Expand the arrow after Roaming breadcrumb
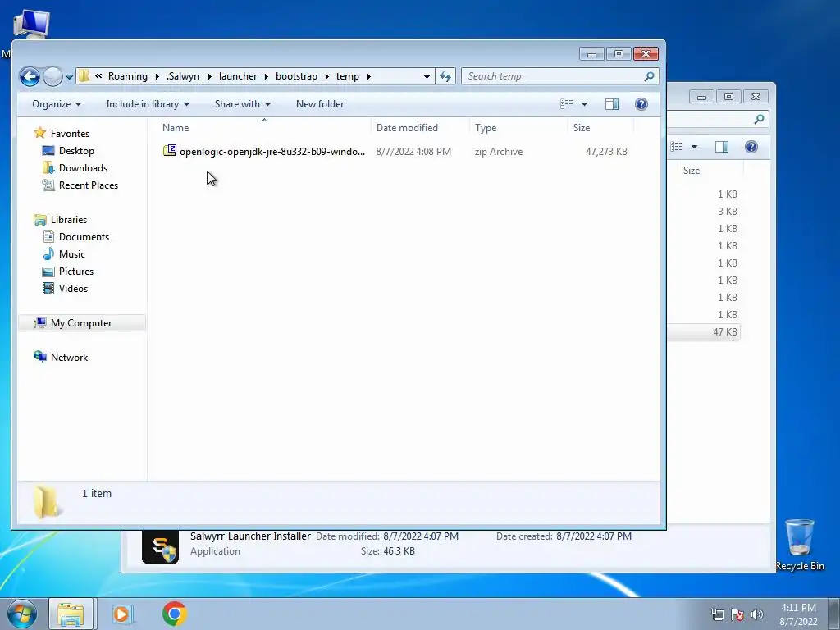This screenshot has height=630, width=840. click(x=157, y=76)
